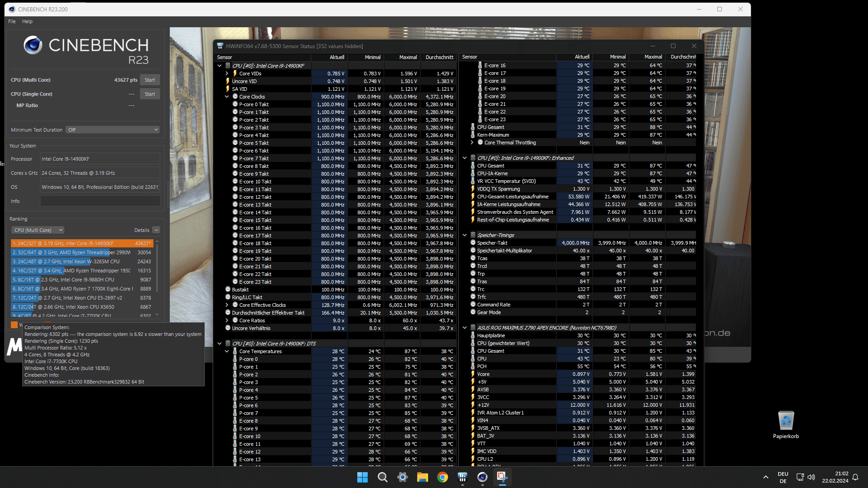Click the PCH thermometer icon

(473, 366)
